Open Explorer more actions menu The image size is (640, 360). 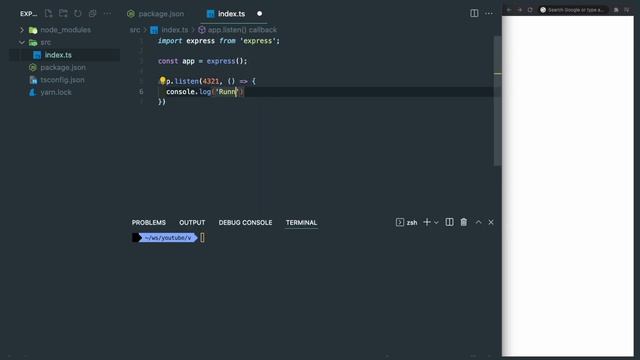[x=107, y=13]
